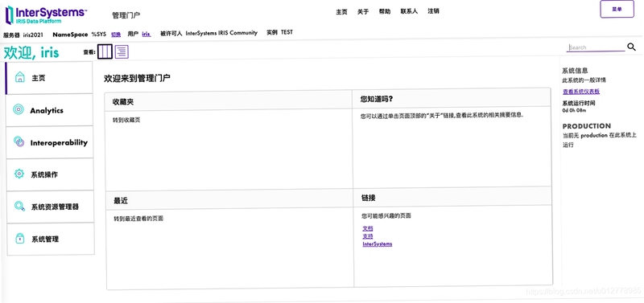644x303 pixels.
Task: Click the Interoperability rings icon
Action: [19, 142]
